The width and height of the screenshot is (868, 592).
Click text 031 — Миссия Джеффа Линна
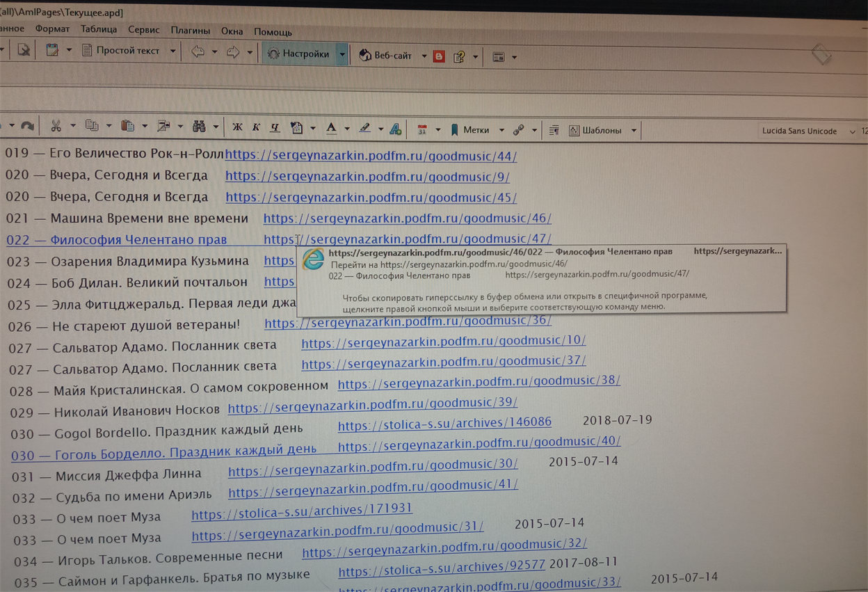[x=107, y=475]
